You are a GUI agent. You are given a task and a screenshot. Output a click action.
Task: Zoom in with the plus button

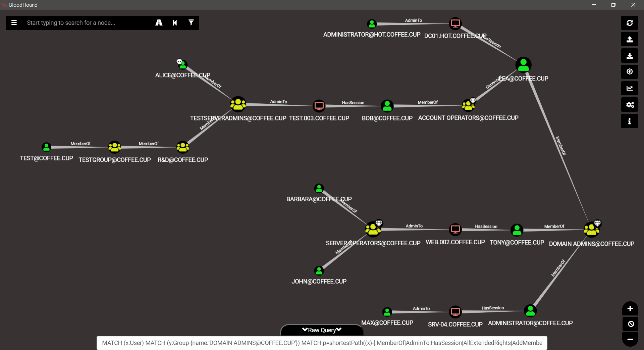point(630,309)
